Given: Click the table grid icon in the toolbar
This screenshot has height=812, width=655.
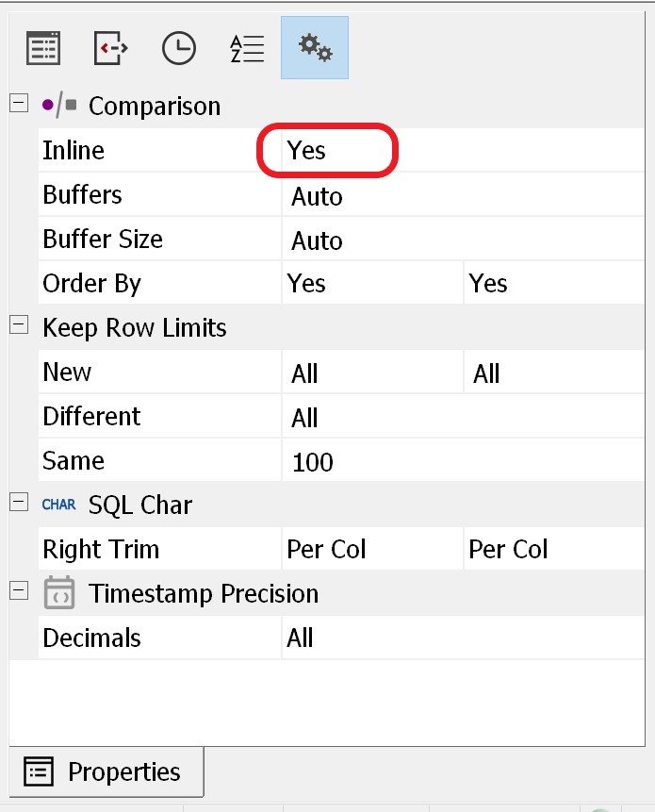Looking at the screenshot, I should [x=43, y=48].
